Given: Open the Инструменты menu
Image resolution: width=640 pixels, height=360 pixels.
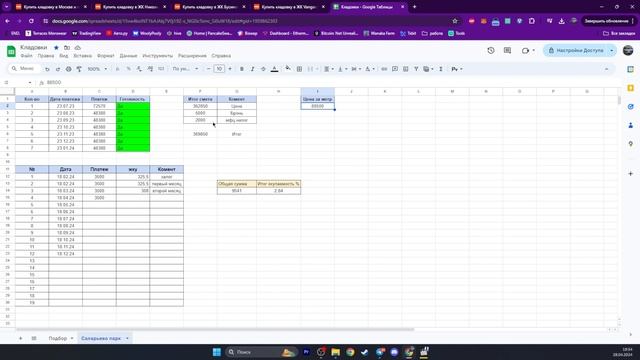Looking at the screenshot, I should 158,56.
